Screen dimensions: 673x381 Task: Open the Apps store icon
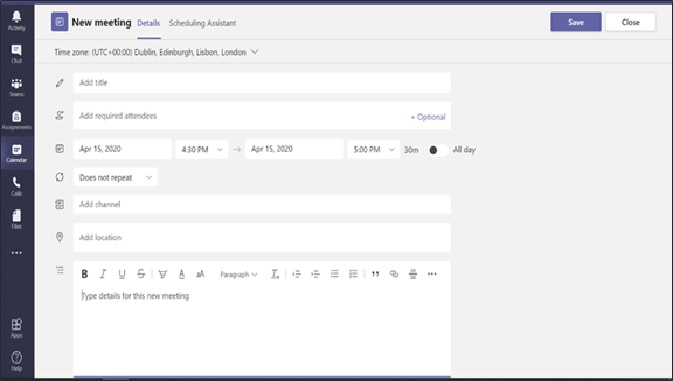pos(16,329)
